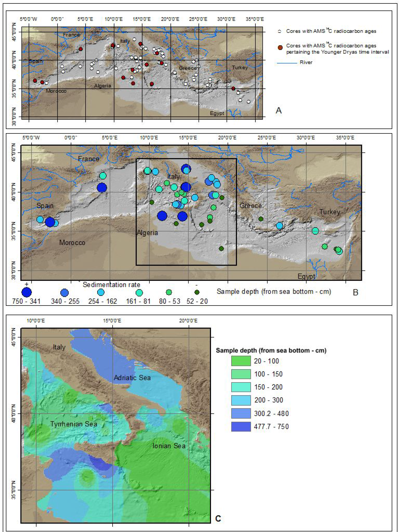This screenshot has height=532, width=399.
Task: Select the 150 - 200 color swatch
Action: [241, 387]
